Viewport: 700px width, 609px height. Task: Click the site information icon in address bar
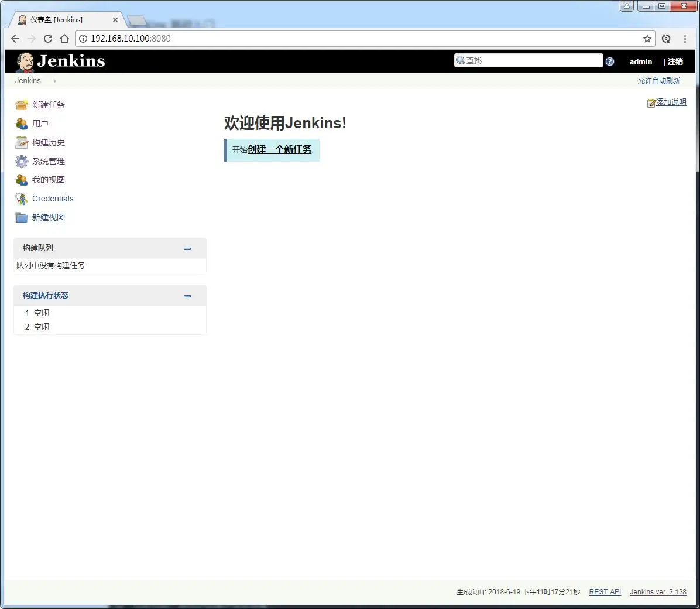click(x=83, y=39)
